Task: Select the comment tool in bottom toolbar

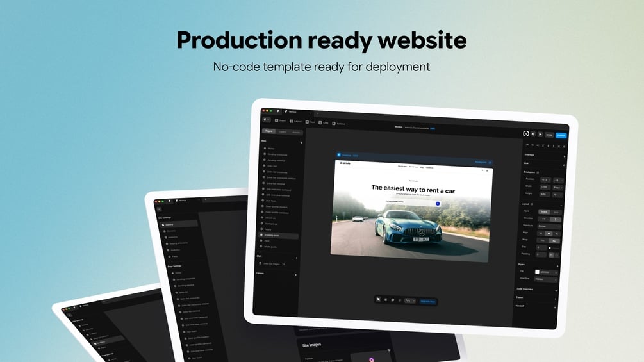Action: click(392, 300)
